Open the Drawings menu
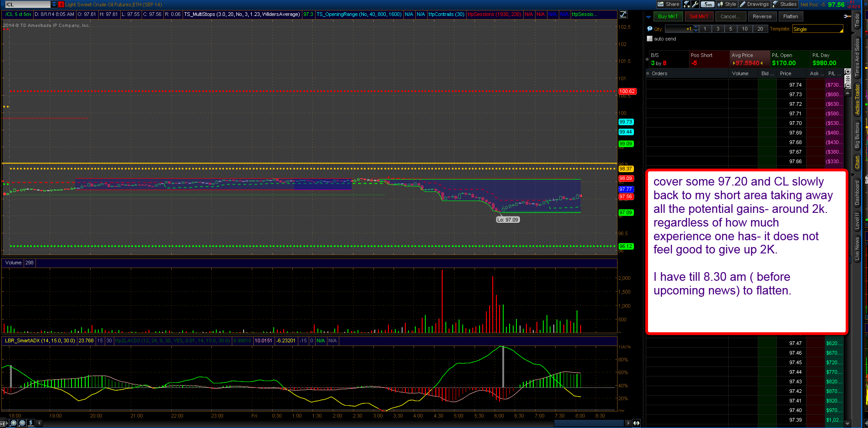Screen dimensions: 868x428 pos(754,4)
